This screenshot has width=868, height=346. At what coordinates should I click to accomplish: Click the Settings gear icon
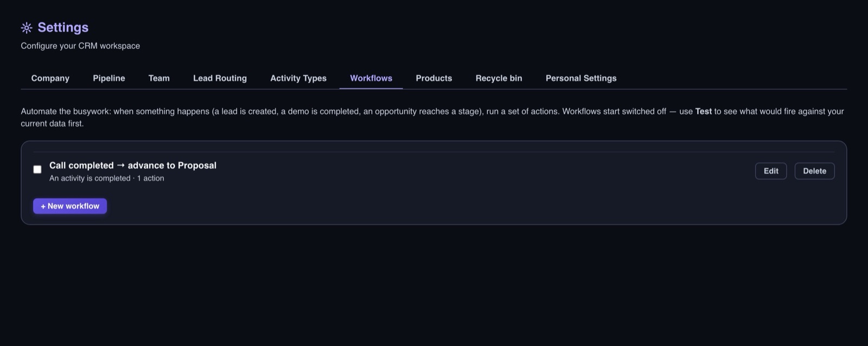27,28
